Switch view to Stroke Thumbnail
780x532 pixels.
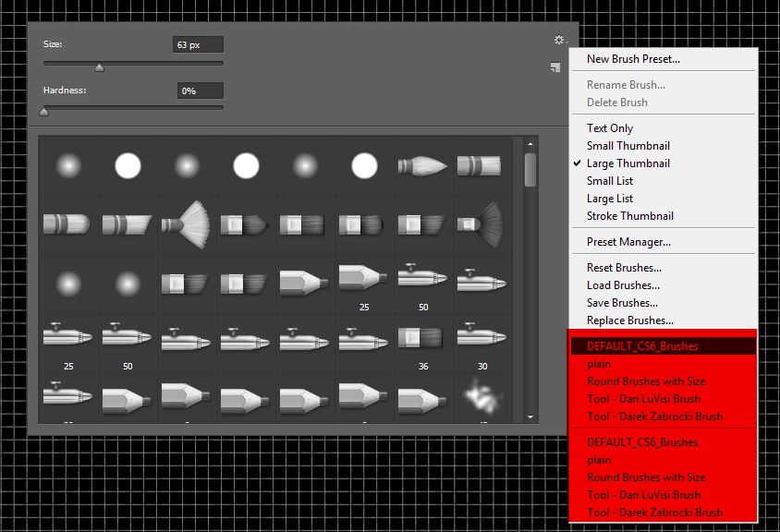tap(630, 216)
